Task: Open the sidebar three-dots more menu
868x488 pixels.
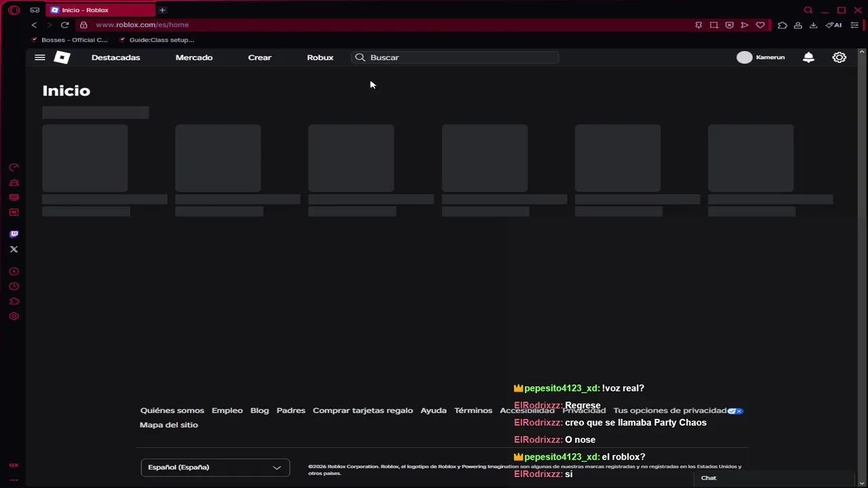Action: tap(14, 480)
